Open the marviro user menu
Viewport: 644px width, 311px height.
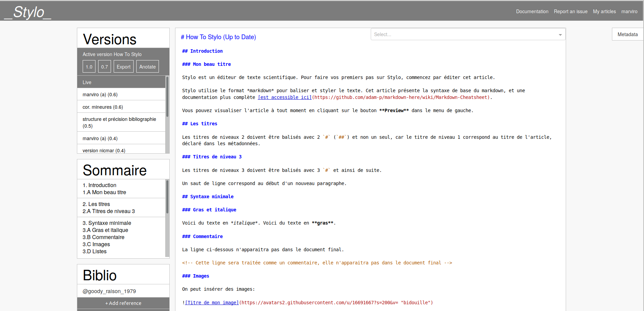click(x=629, y=11)
